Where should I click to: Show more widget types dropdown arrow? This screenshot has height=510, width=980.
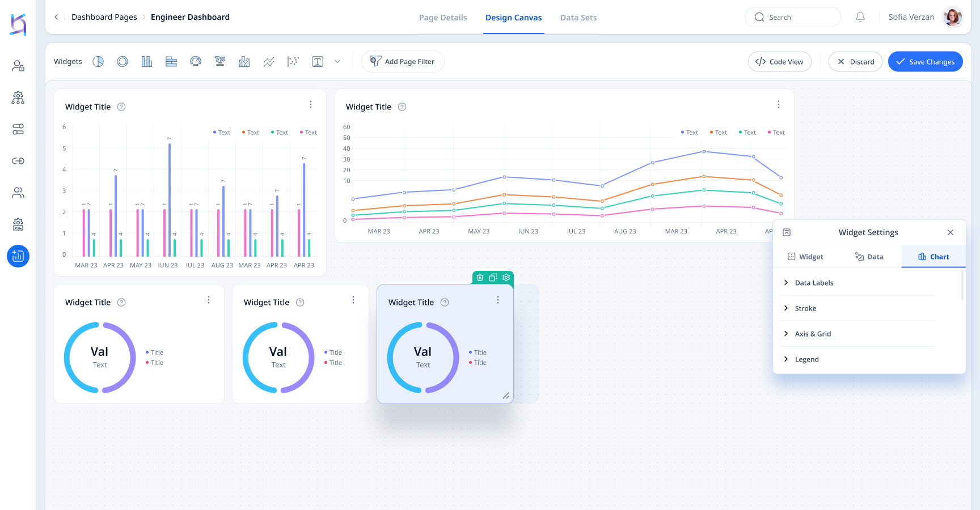(337, 62)
